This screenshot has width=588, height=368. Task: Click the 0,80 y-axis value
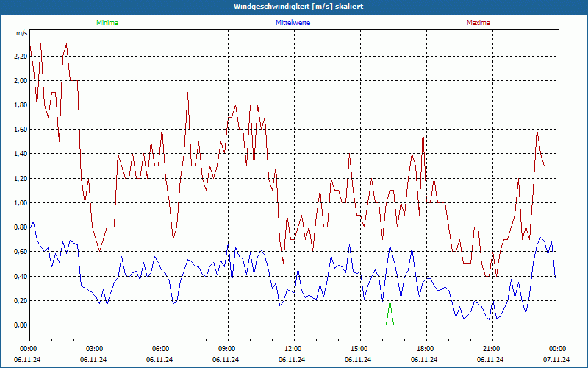click(x=21, y=227)
